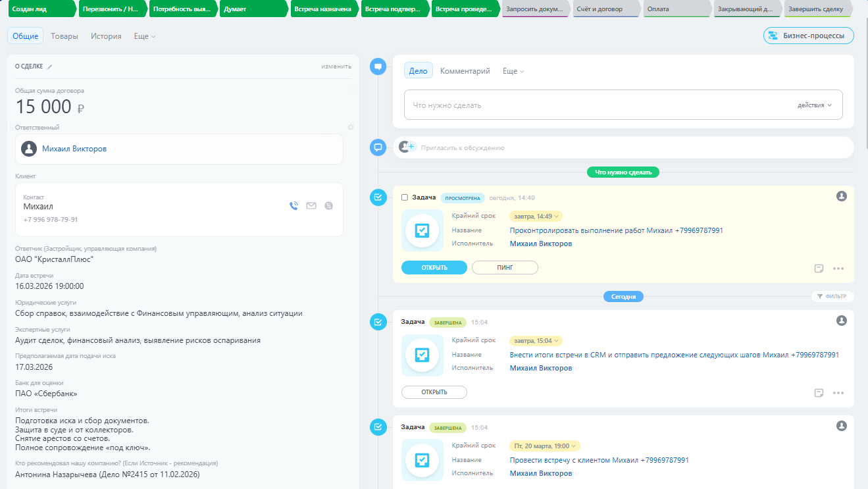Click the Что нужно сделать input field
This screenshot has width=868, height=489.
pos(592,105)
